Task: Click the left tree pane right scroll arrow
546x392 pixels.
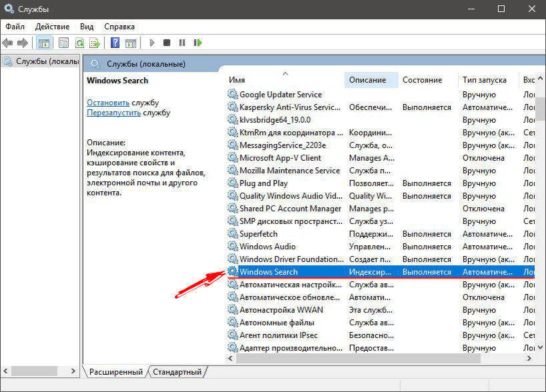Action: click(73, 371)
